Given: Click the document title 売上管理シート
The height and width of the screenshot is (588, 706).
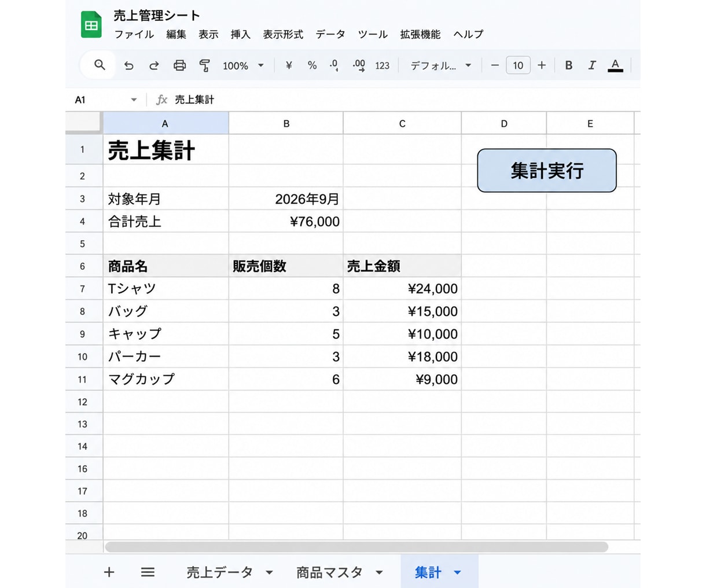Looking at the screenshot, I should pyautogui.click(x=157, y=16).
